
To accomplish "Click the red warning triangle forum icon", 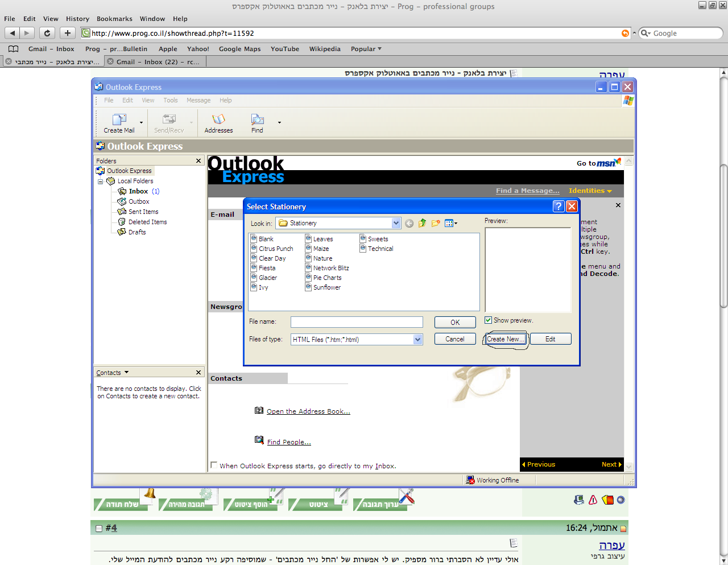I will (593, 500).
